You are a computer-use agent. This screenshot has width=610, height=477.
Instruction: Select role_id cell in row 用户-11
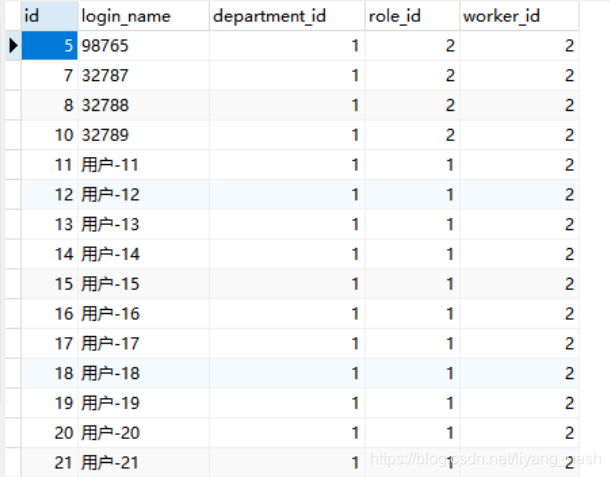412,165
